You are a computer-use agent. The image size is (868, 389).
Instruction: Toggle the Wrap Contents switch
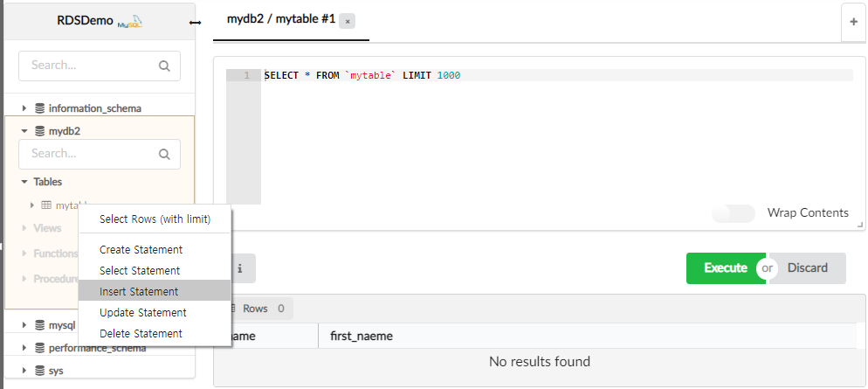click(734, 213)
